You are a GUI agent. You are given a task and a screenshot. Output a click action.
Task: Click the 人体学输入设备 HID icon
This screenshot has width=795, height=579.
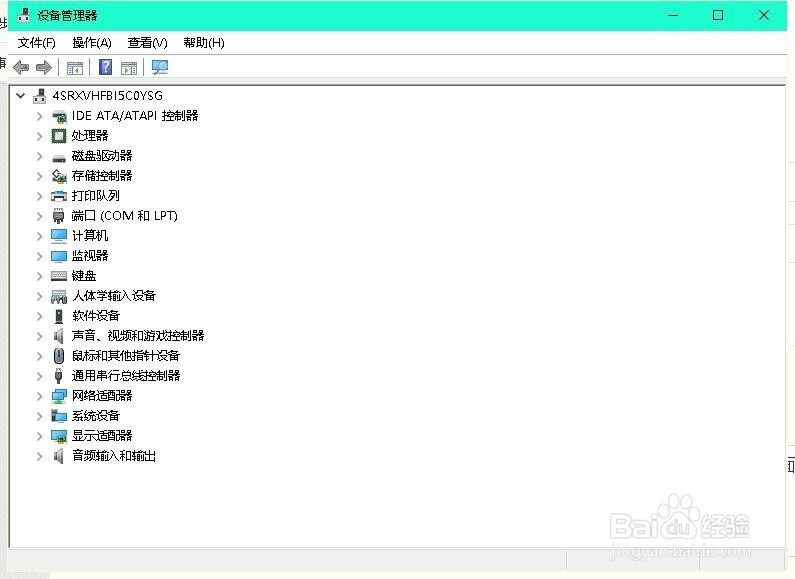(x=59, y=296)
